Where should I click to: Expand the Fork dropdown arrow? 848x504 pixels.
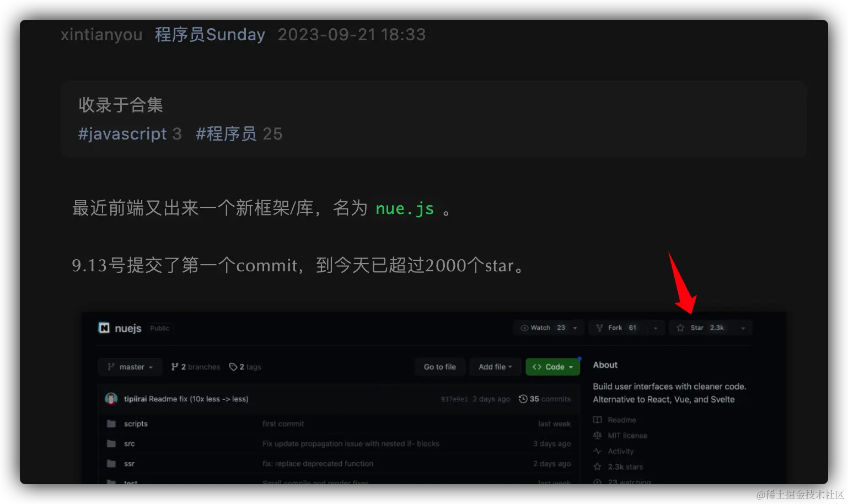tap(656, 328)
